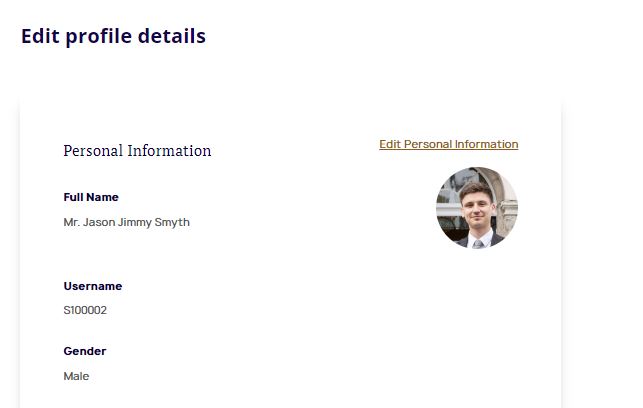
Task: Click the word Edit in page heading
Action: click(40, 36)
